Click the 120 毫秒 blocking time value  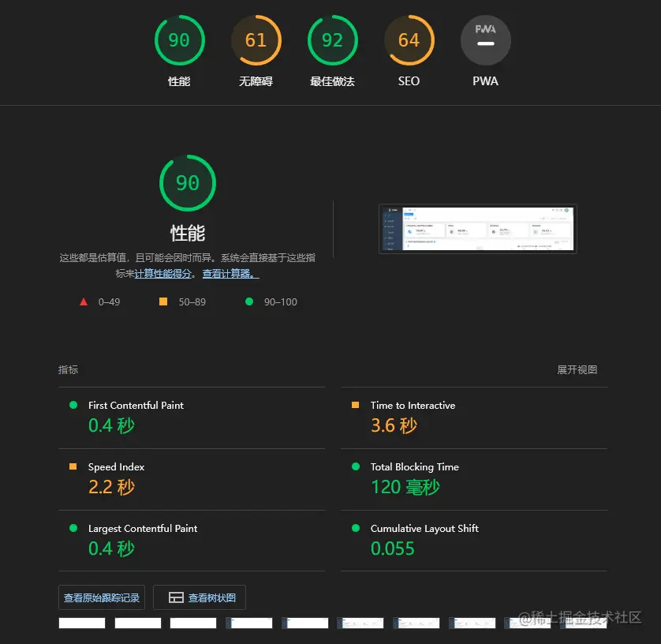(x=405, y=487)
